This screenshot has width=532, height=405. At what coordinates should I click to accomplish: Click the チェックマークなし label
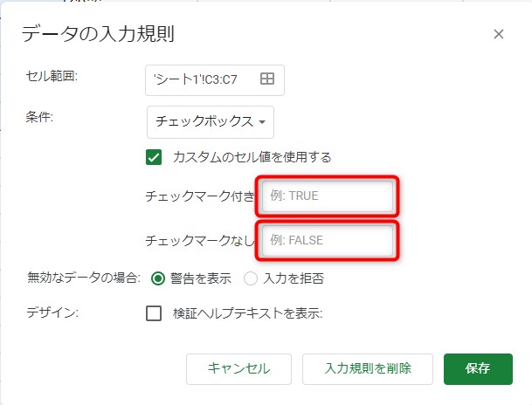(x=200, y=240)
